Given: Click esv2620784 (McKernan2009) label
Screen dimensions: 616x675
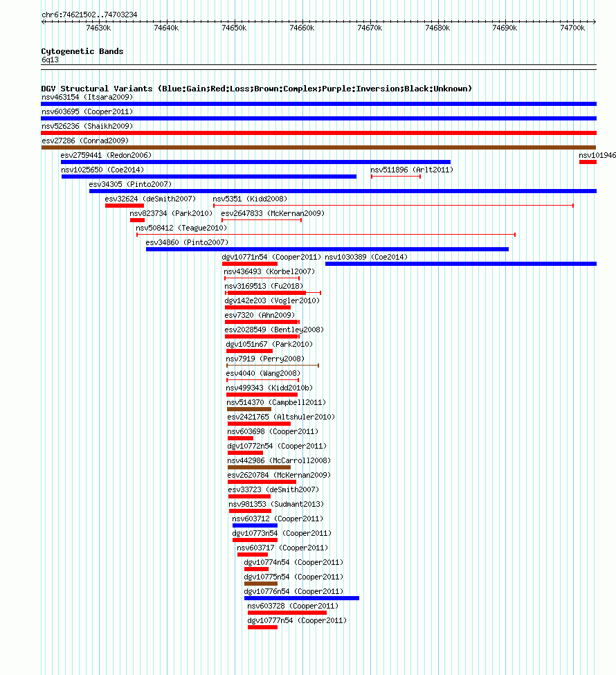Looking at the screenshot, I should click(279, 475).
